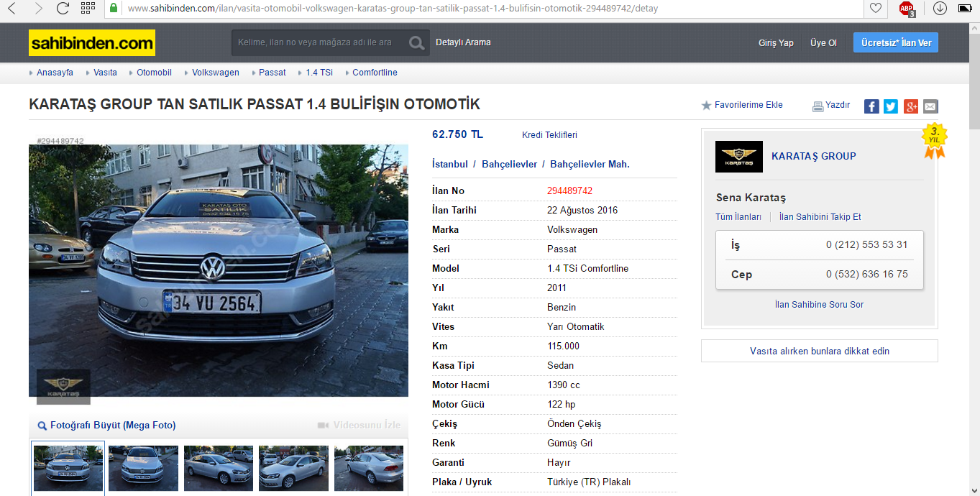Image resolution: width=980 pixels, height=496 pixels.
Task: Click the browser back arrow
Action: 11,9
